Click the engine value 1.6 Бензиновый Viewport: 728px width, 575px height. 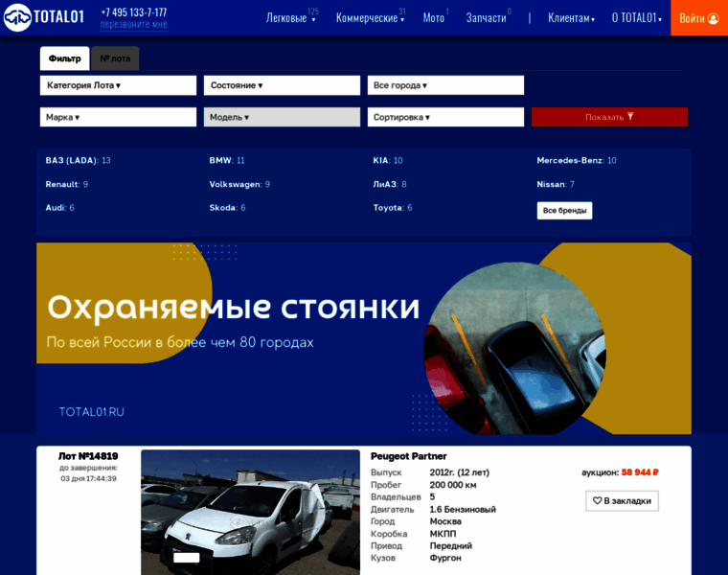(x=463, y=510)
